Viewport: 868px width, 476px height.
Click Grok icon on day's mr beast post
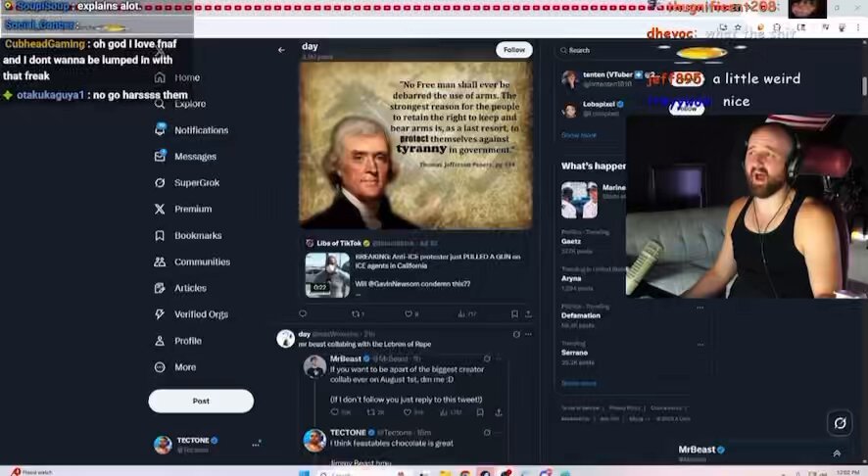(516, 334)
